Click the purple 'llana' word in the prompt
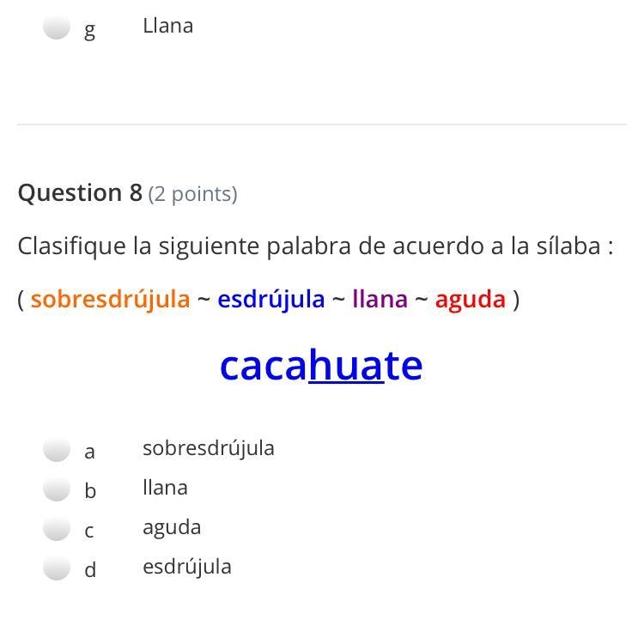The height and width of the screenshot is (644, 644). 380,299
